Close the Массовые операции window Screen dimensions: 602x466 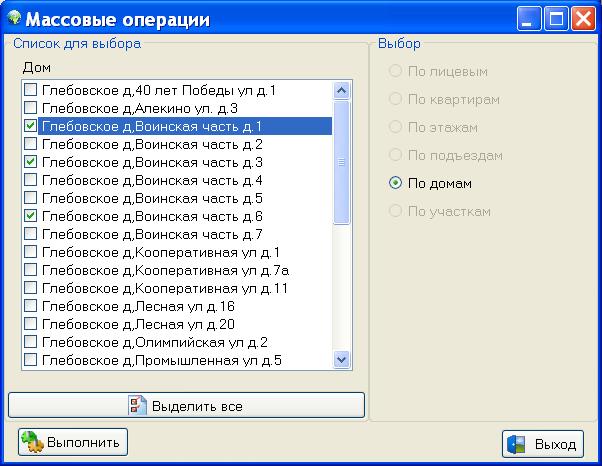coord(583,18)
